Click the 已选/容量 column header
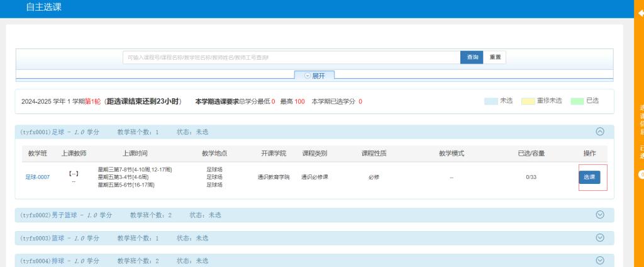Image resolution: width=644 pixels, height=267 pixels. 531,154
